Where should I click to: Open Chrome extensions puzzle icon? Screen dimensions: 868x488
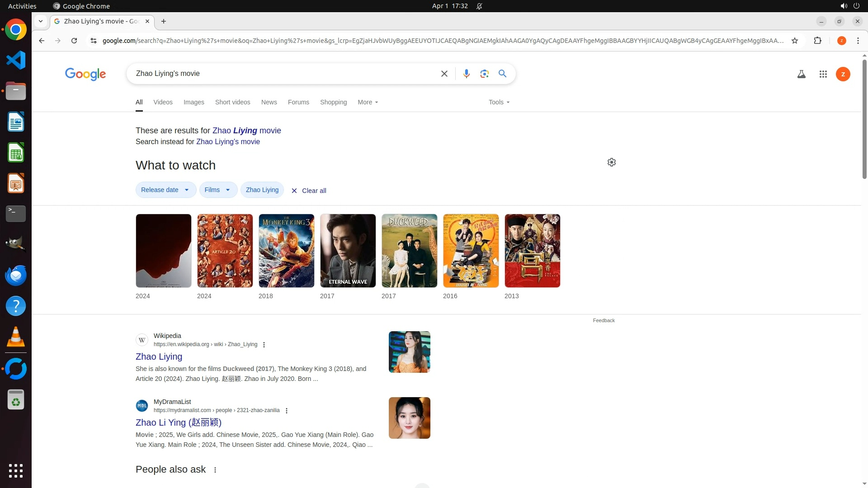coord(817,41)
